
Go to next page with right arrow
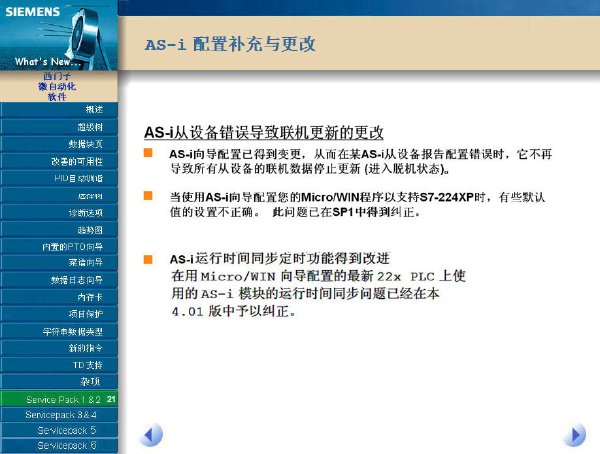tap(575, 435)
